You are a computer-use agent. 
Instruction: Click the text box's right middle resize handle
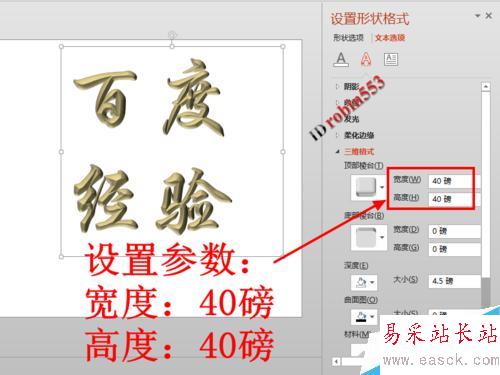(283, 152)
